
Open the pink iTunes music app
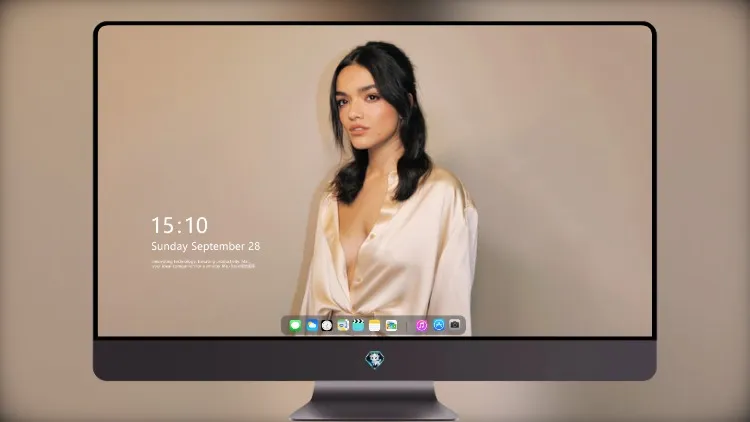pyautogui.click(x=421, y=325)
